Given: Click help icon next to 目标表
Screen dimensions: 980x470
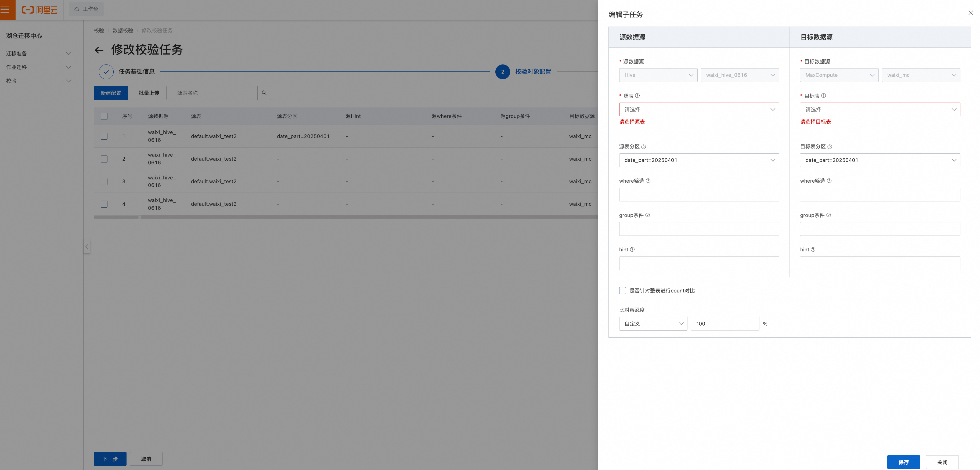Looking at the screenshot, I should 824,95.
